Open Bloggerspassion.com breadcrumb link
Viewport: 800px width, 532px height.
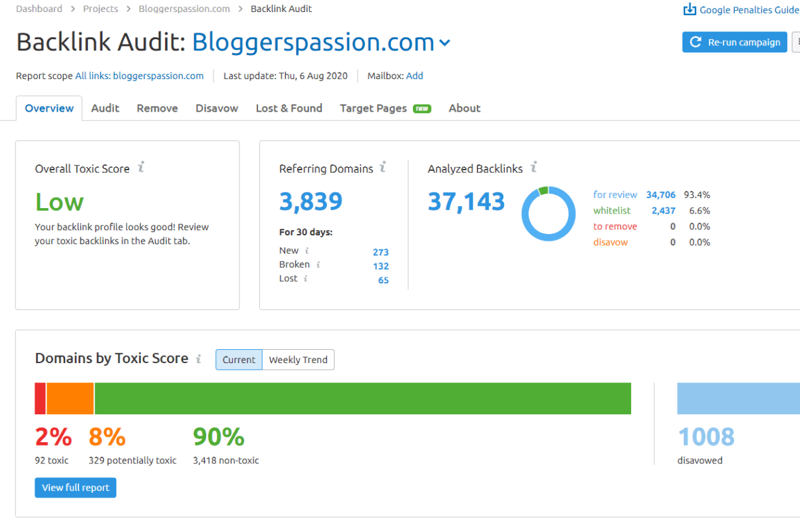(x=184, y=9)
